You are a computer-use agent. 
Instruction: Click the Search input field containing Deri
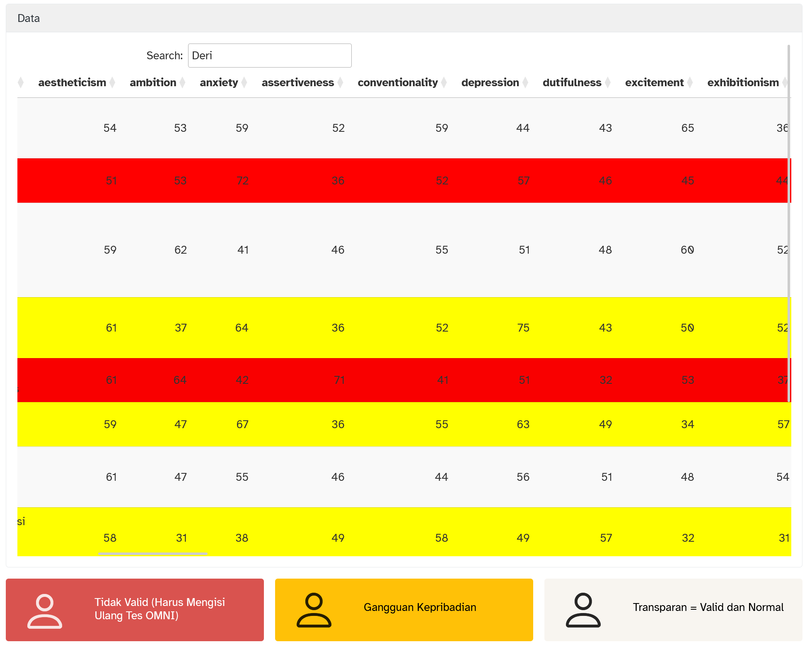point(270,56)
